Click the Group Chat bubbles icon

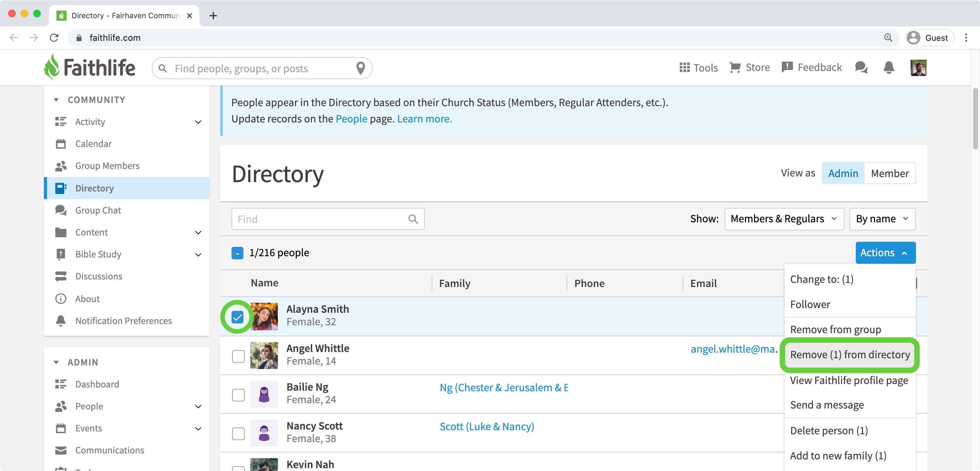point(61,210)
